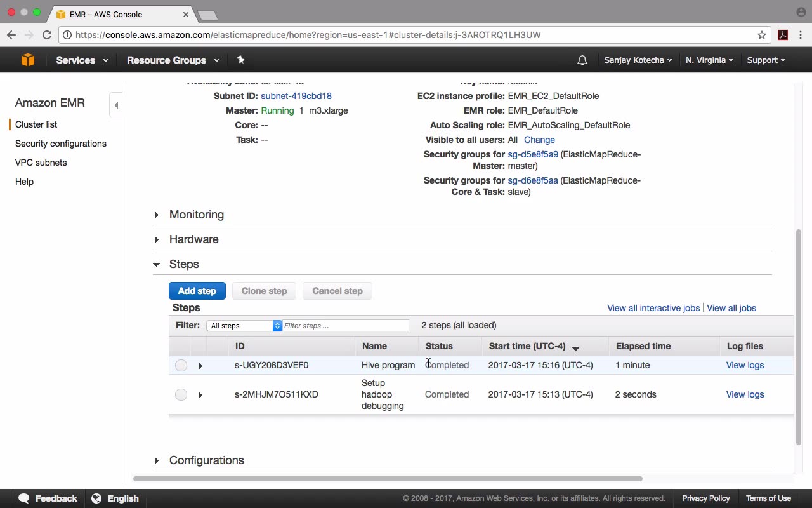Screen dimensions: 812x508
Task: Expand the Setup hadoop debugging row details
Action: [x=200, y=395]
